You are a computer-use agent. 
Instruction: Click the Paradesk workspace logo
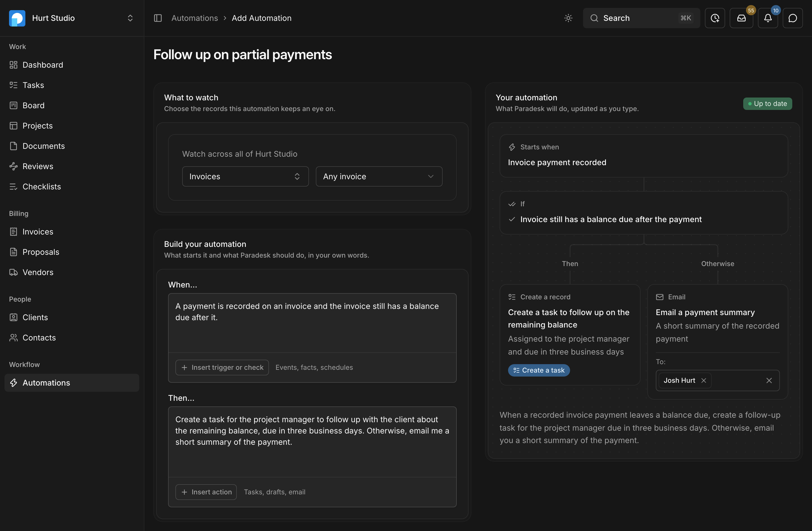point(17,18)
